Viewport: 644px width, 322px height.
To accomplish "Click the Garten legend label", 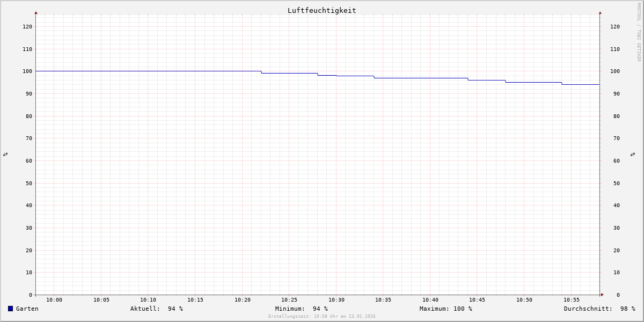I will coord(27,309).
